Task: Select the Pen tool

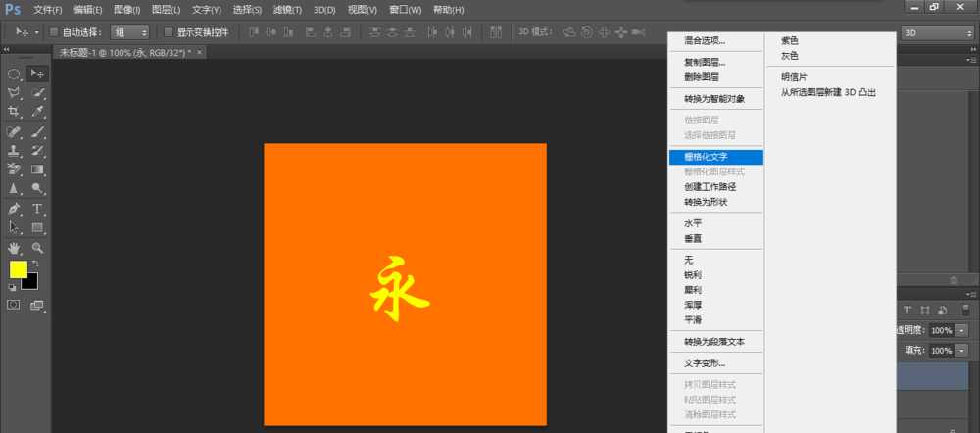Action: click(15, 208)
